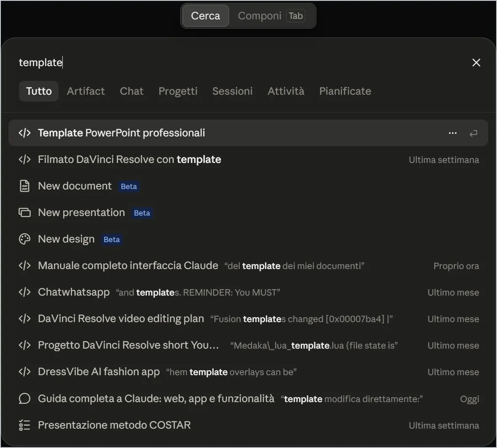Click the New presentation slides icon
Image resolution: width=497 pixels, height=448 pixels.
click(24, 213)
